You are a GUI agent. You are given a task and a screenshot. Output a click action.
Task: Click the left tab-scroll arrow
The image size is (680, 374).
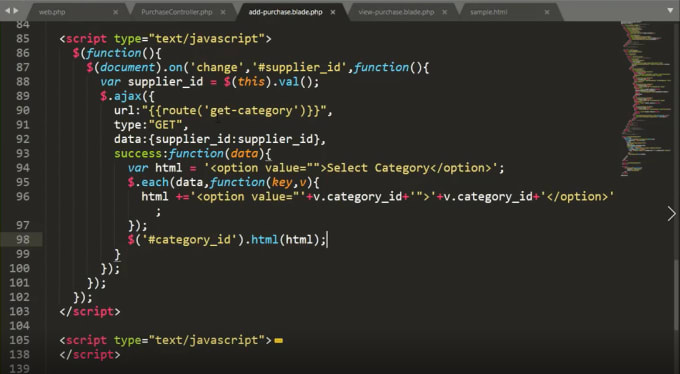[7, 10]
